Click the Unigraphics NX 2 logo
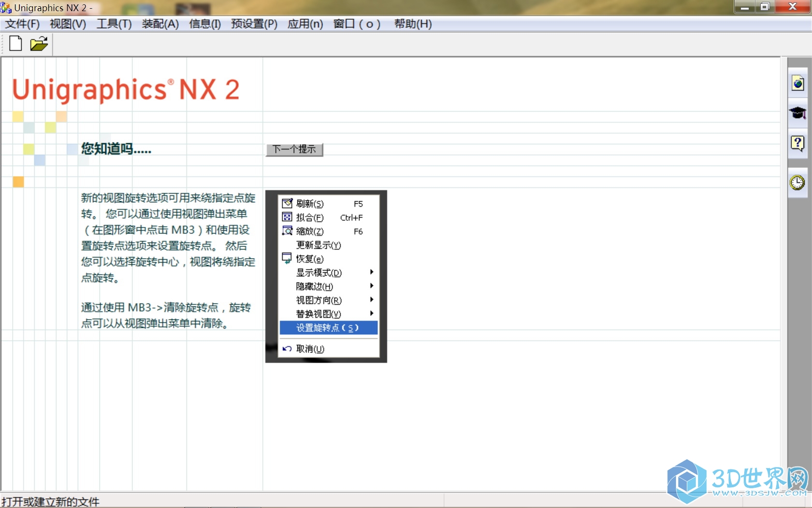This screenshot has width=812, height=508. 126,90
